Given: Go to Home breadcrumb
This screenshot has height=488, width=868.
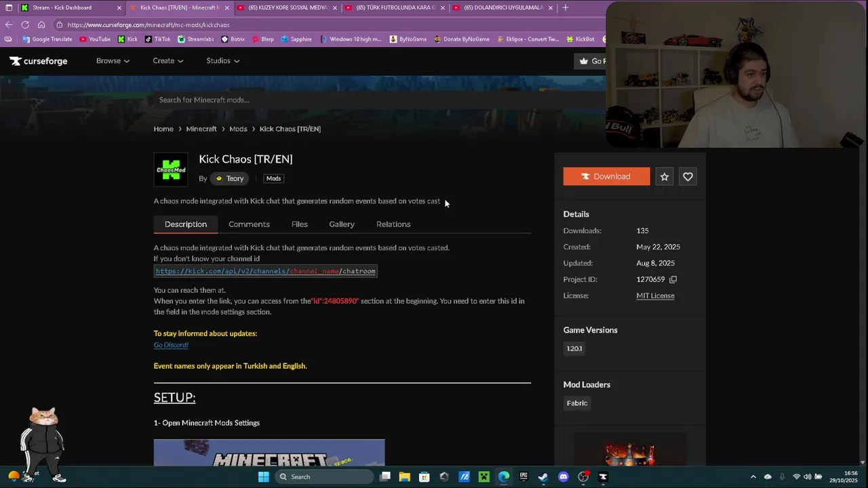Looking at the screenshot, I should click(163, 129).
